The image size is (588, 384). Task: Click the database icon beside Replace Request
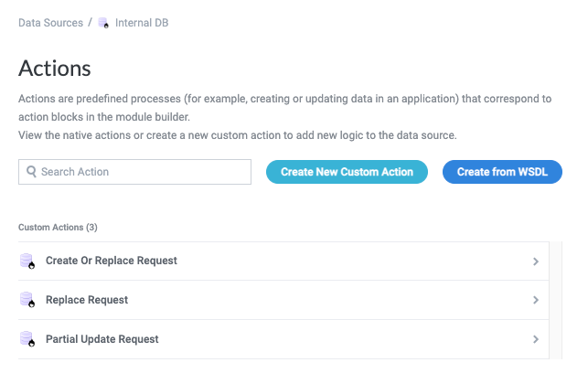pyautogui.click(x=27, y=300)
